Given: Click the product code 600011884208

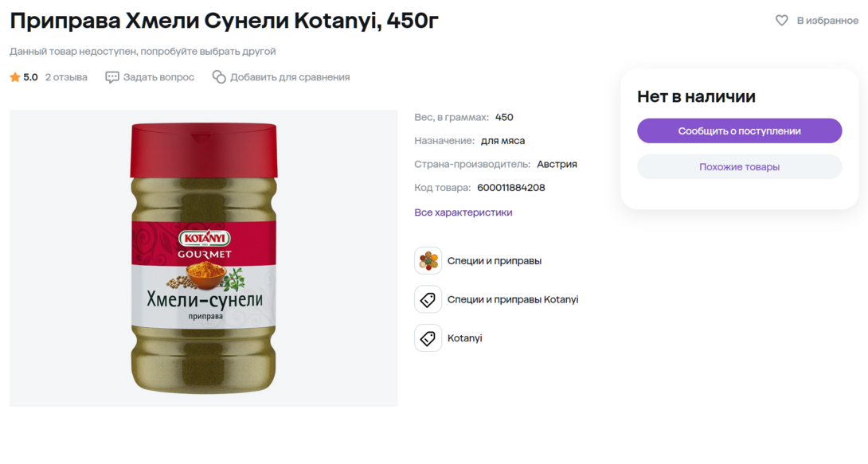Looking at the screenshot, I should (510, 188).
